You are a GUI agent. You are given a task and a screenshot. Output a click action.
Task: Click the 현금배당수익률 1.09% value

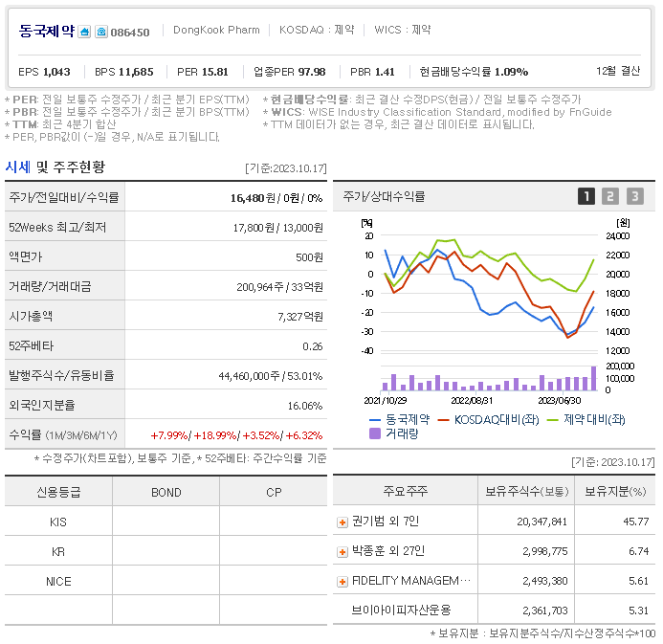pyautogui.click(x=511, y=72)
